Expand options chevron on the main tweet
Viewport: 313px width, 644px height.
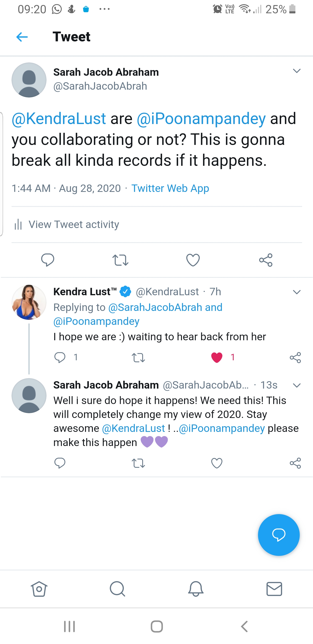(x=296, y=71)
